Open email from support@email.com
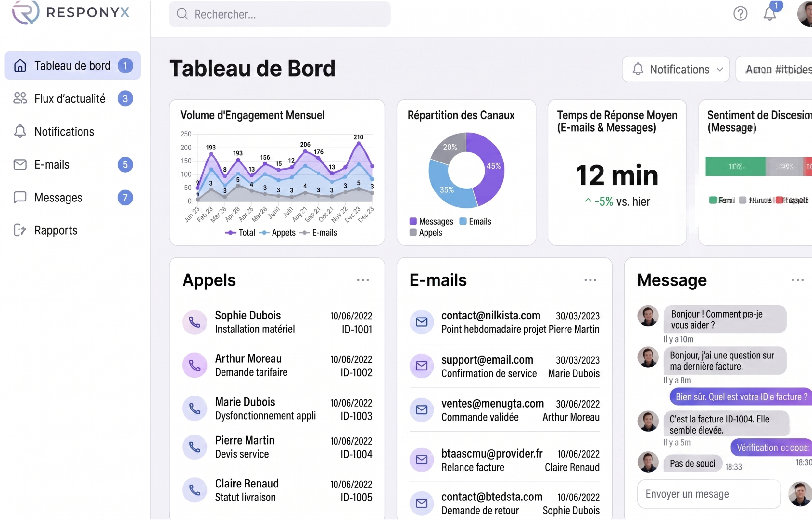The image size is (812, 520). [x=504, y=366]
